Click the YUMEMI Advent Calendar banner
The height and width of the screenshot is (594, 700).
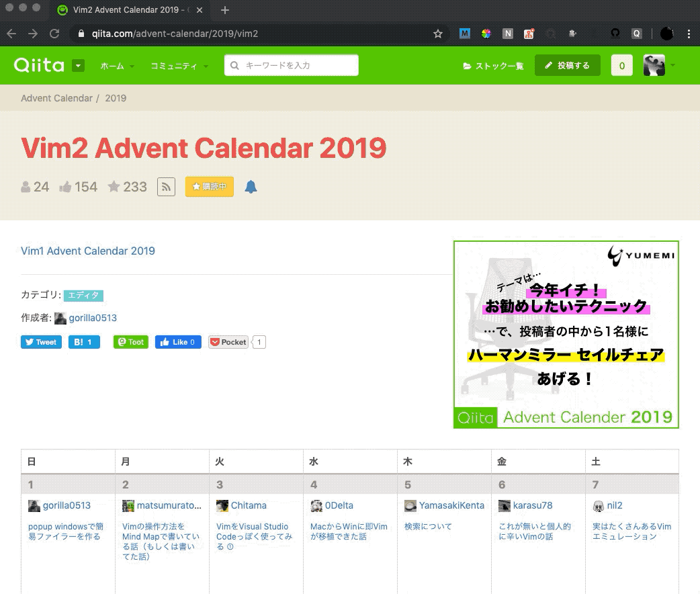click(566, 335)
